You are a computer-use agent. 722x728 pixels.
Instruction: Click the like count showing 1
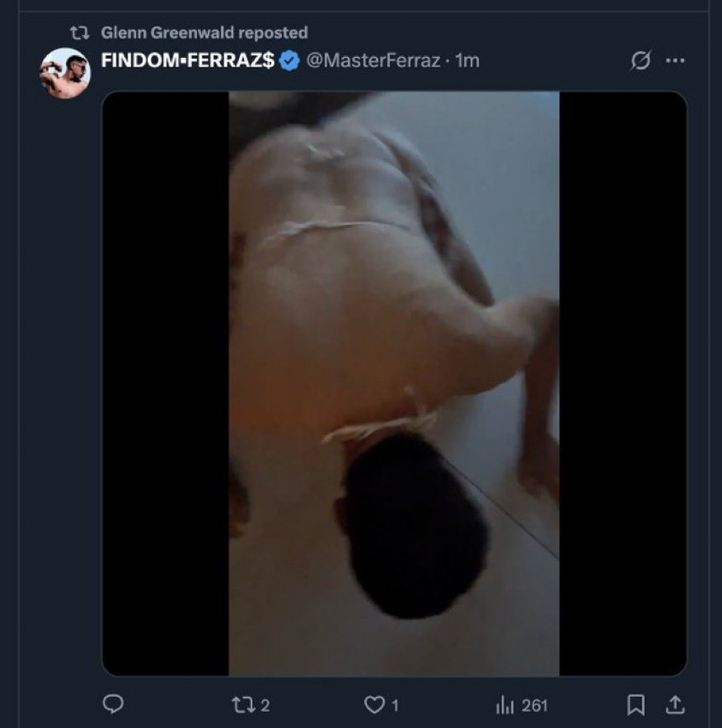395,705
